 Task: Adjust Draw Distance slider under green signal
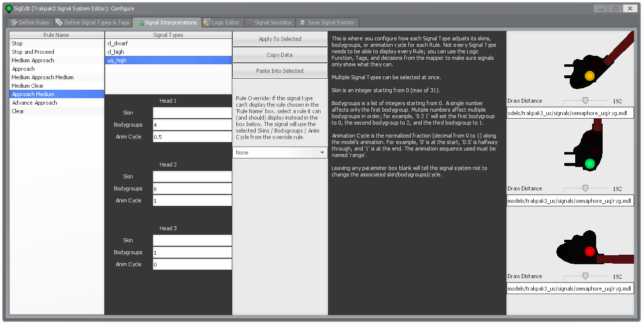[x=585, y=188]
